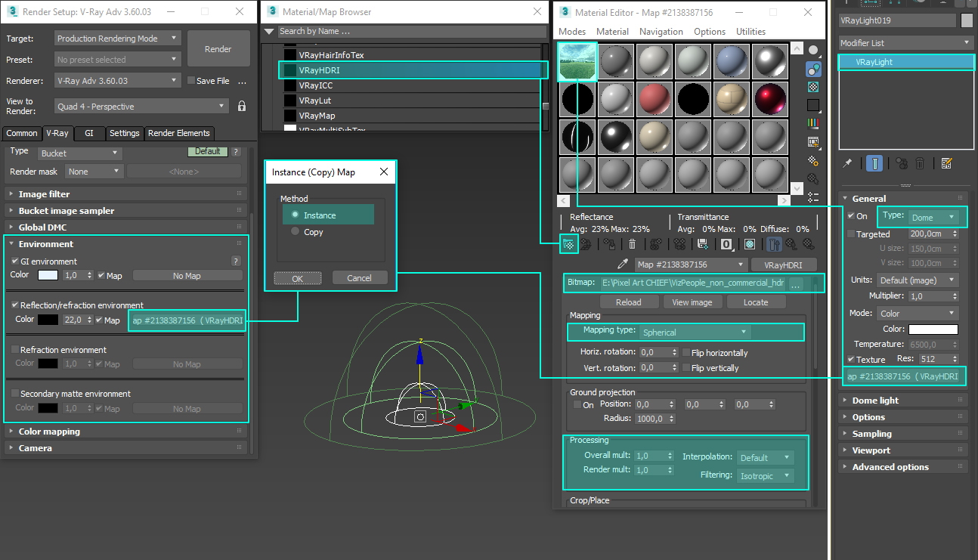The image size is (978, 560).
Task: Open Material Editor Options gear icon
Action: pyautogui.click(x=813, y=160)
